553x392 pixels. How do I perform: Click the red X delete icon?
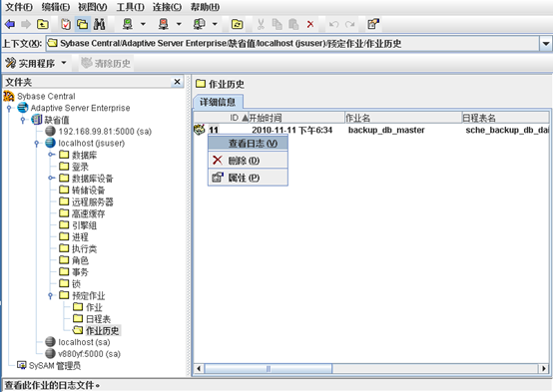tap(310, 24)
